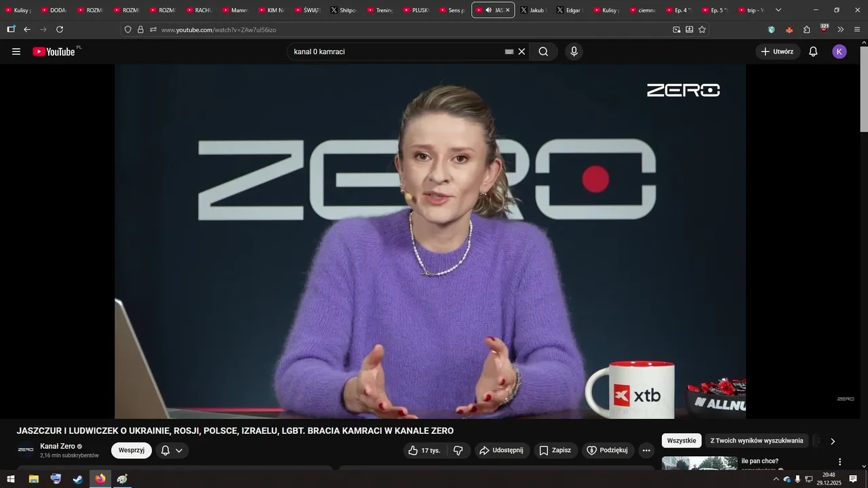Expand the subscription notification bell dropdown
This screenshot has width=868, height=488.
[172, 450]
